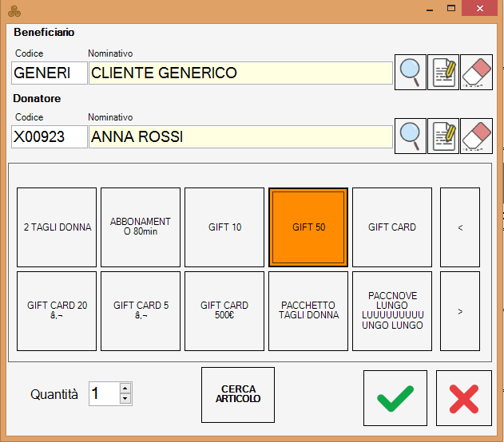The height and width of the screenshot is (442, 504).
Task: Click the Donatore Nominativo field ANNA ROSSI
Action: coord(240,137)
